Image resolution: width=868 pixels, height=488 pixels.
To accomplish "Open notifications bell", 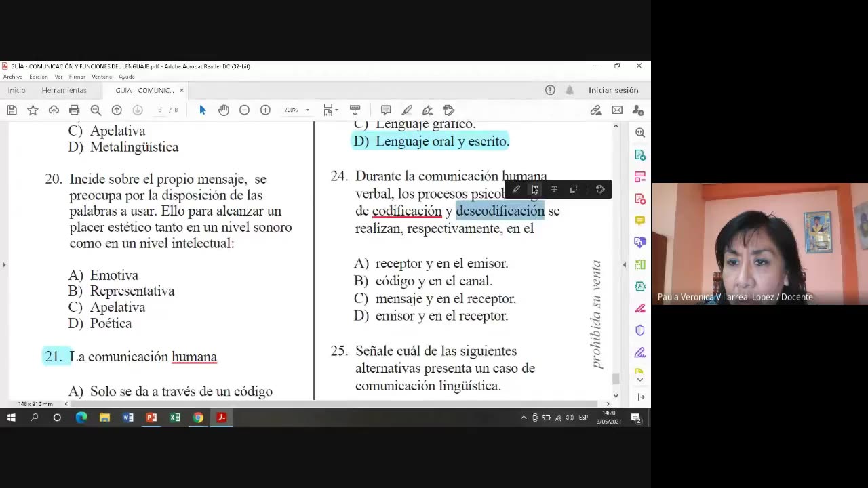I will pyautogui.click(x=570, y=90).
